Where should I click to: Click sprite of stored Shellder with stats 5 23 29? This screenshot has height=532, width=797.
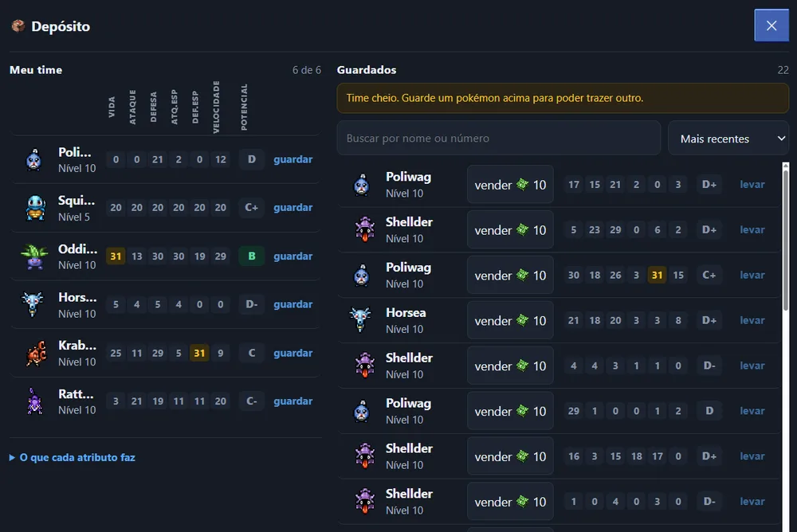[x=365, y=229]
